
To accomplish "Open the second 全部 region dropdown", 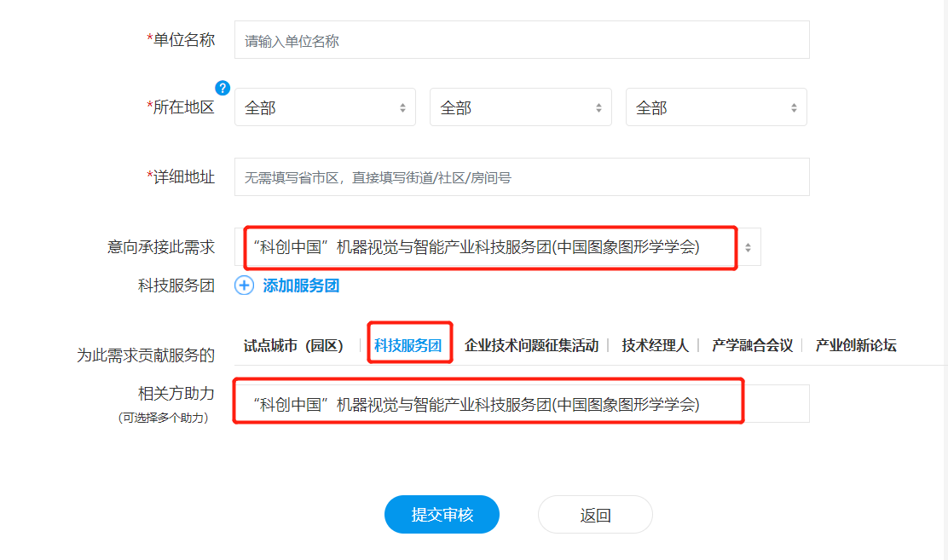I will (x=521, y=107).
